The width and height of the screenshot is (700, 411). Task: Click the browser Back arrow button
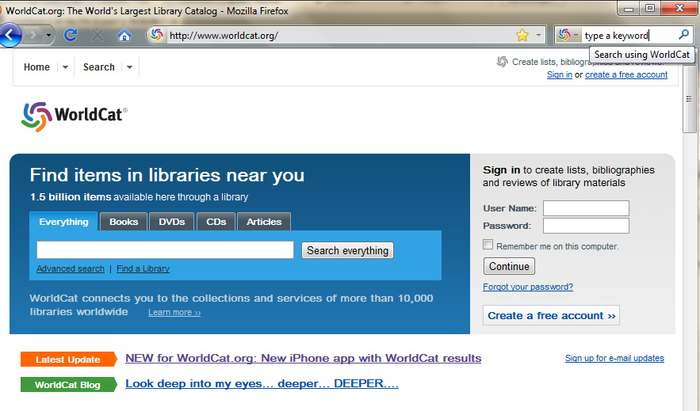10,35
